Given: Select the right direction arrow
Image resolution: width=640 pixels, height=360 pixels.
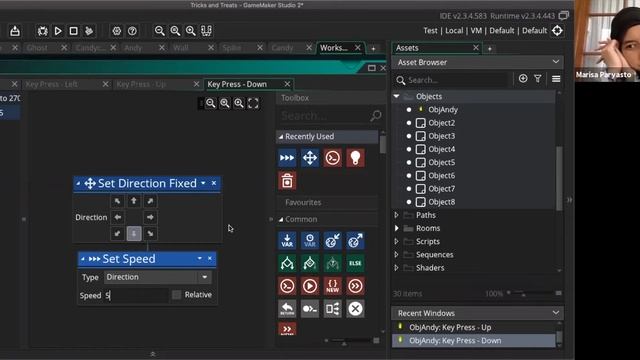Looking at the screenshot, I should pos(150,217).
